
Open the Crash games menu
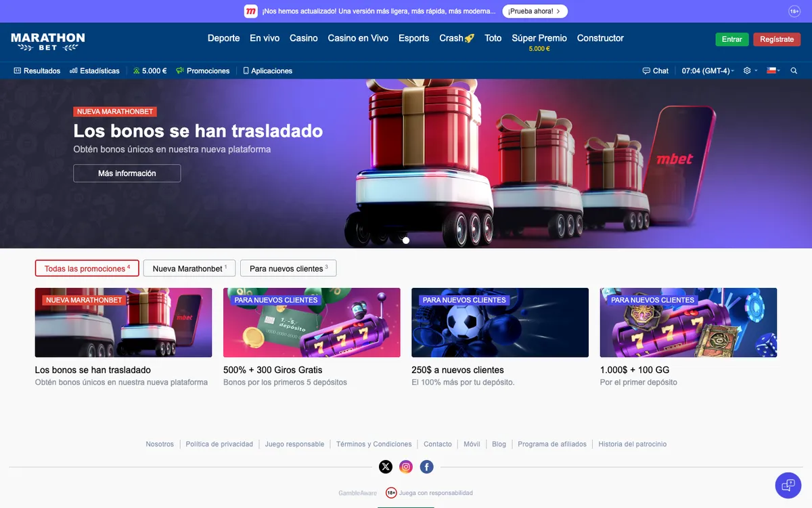[457, 38]
